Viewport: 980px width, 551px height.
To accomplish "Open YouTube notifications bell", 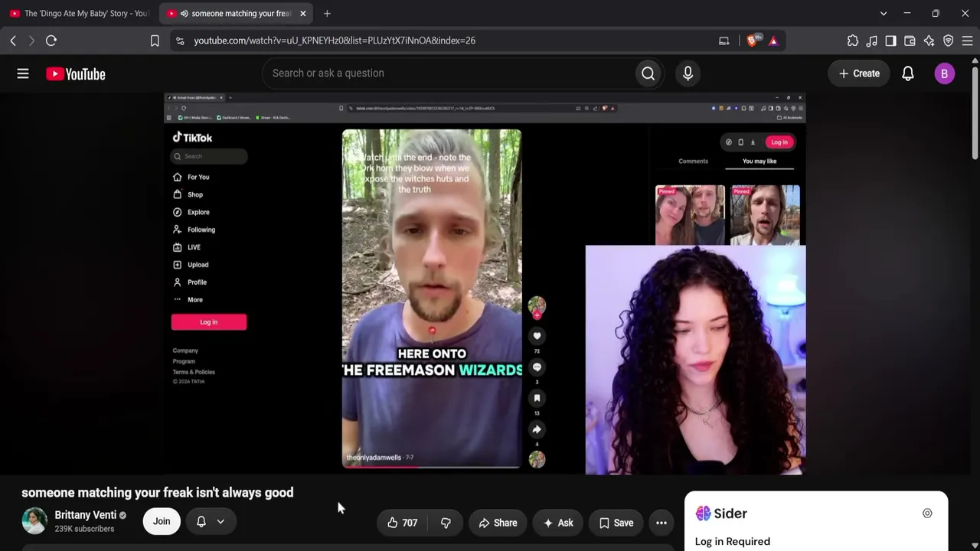I will click(907, 73).
